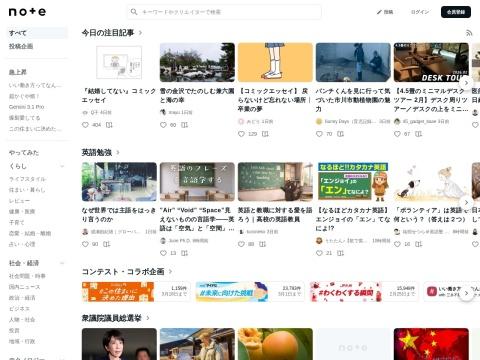Open the note logo home link
This screenshot has height=360, width=480.
click(x=27, y=12)
